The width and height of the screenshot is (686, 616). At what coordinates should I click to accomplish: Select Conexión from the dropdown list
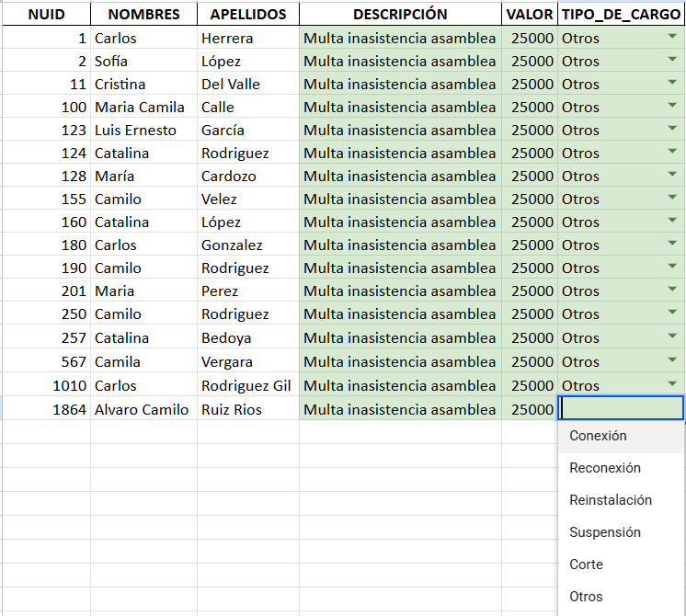tap(598, 436)
